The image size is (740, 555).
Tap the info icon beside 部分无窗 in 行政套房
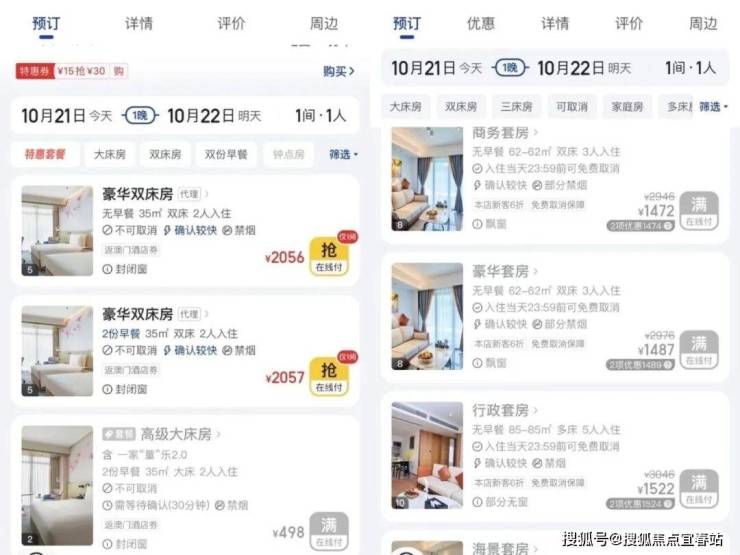477,502
